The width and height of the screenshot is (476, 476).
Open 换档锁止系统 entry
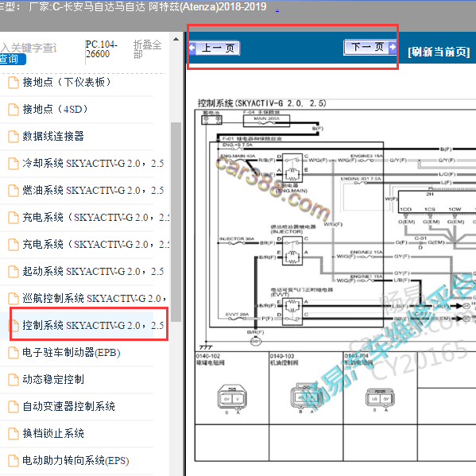(52, 433)
